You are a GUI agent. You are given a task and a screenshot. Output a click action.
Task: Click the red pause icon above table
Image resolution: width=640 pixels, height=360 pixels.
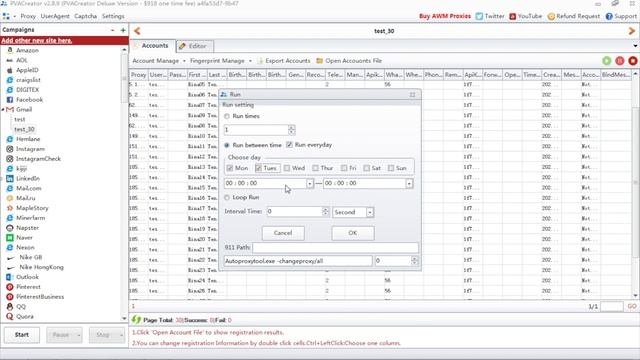pos(620,61)
